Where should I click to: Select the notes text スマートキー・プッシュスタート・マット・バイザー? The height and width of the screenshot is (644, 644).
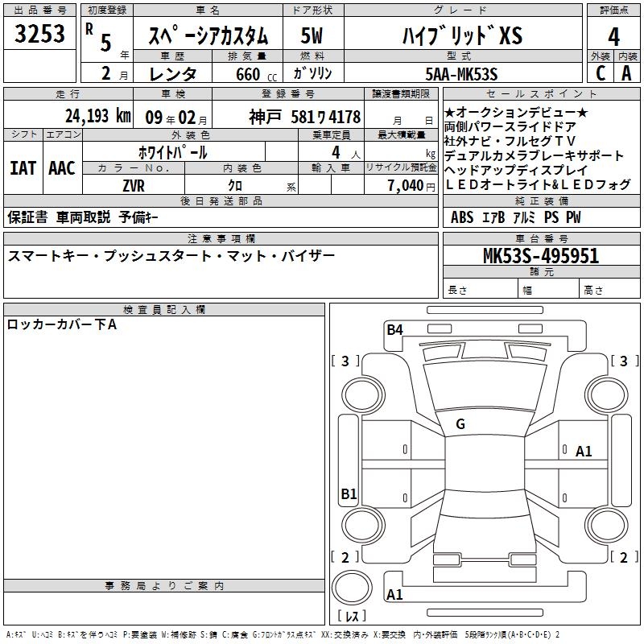171,256
